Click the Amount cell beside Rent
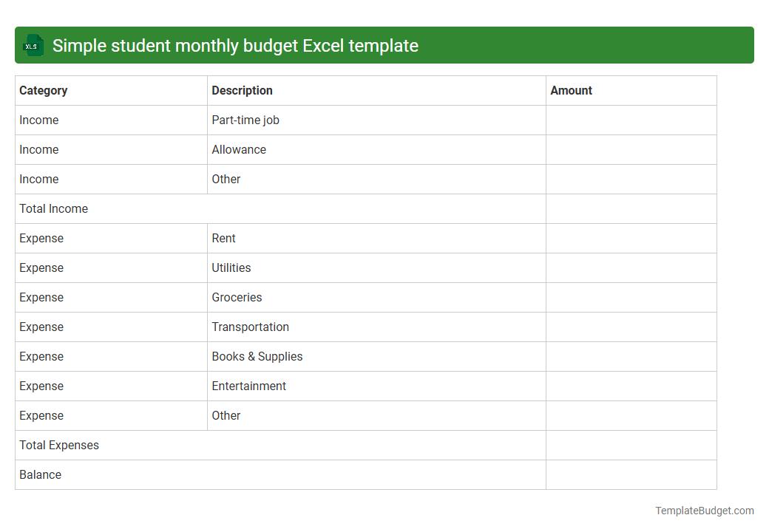769x532 pixels. point(631,238)
